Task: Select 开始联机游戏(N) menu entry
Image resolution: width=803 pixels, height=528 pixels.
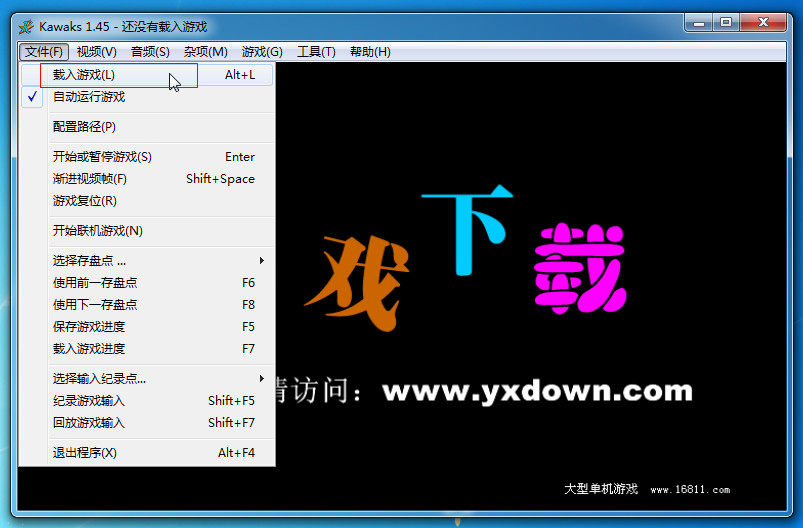Action: (147, 230)
